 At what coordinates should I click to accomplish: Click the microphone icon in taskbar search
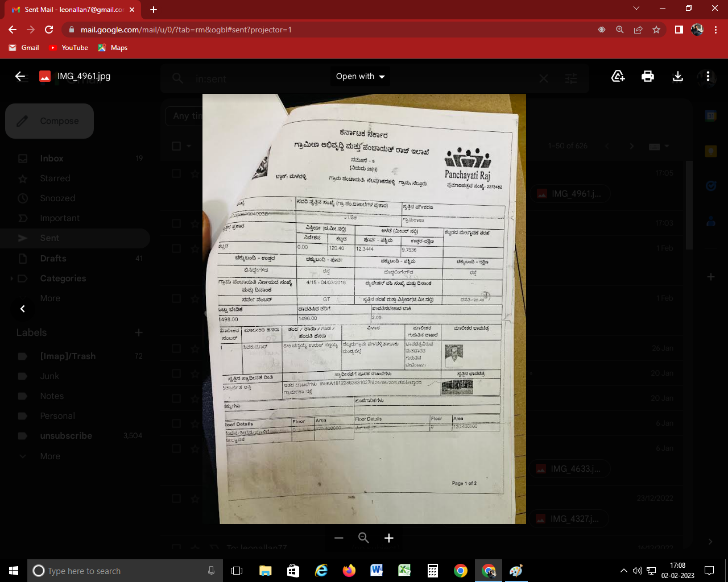tap(212, 571)
